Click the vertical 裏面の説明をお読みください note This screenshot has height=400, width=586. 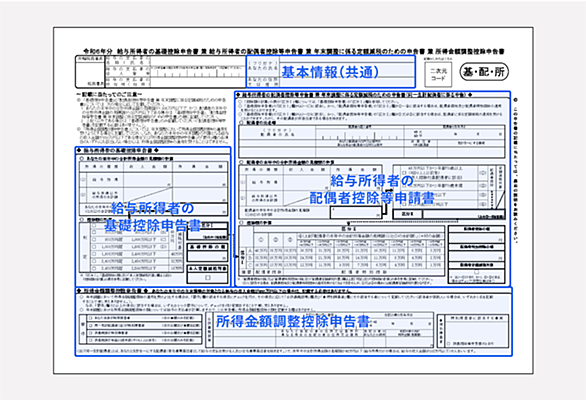(516, 170)
